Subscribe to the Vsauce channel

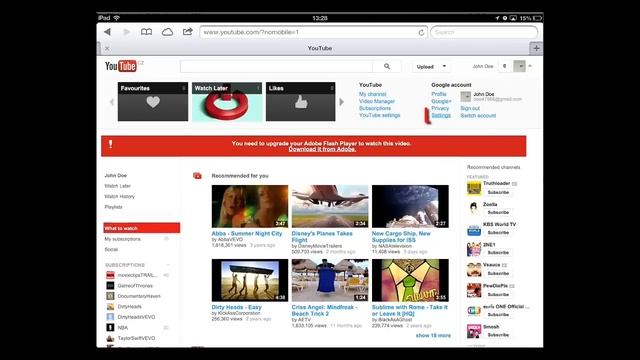[x=498, y=273]
